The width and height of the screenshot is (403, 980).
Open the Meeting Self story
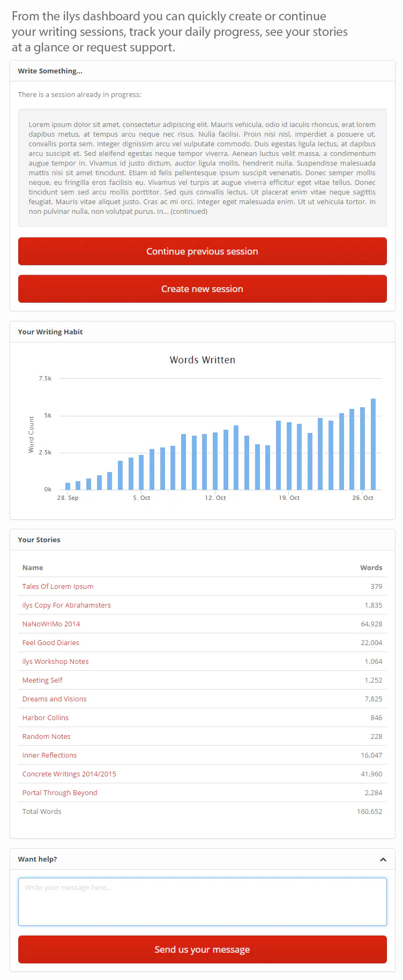(42, 680)
